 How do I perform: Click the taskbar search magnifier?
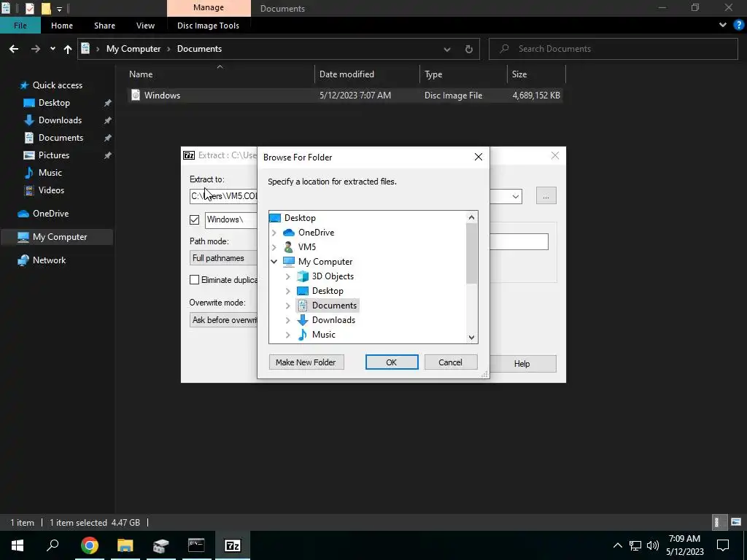[x=53, y=545]
